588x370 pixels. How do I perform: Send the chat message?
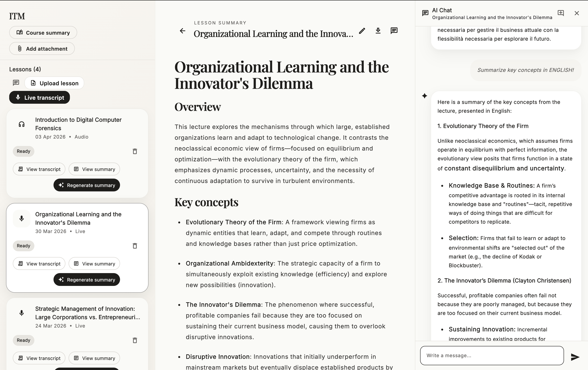[575, 357]
